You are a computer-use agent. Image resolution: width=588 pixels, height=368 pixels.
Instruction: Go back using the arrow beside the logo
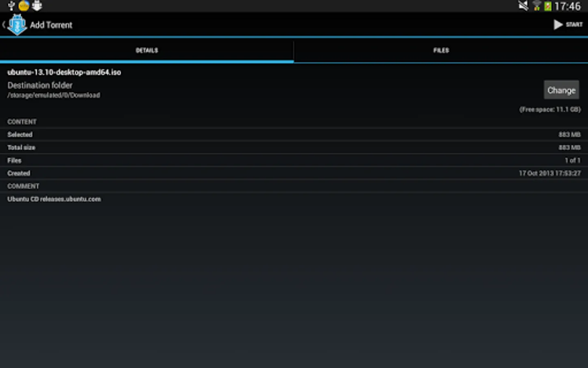click(4, 25)
